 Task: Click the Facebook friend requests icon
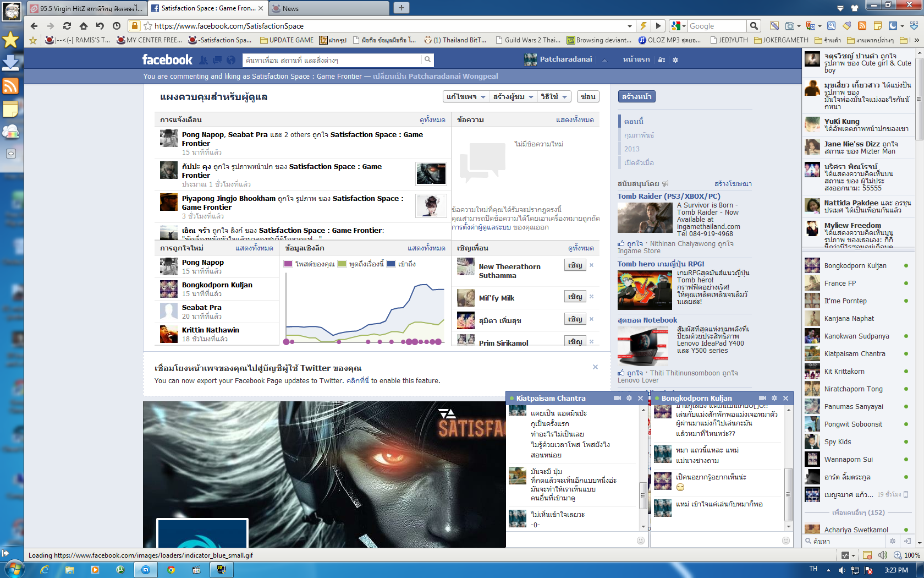pos(204,59)
